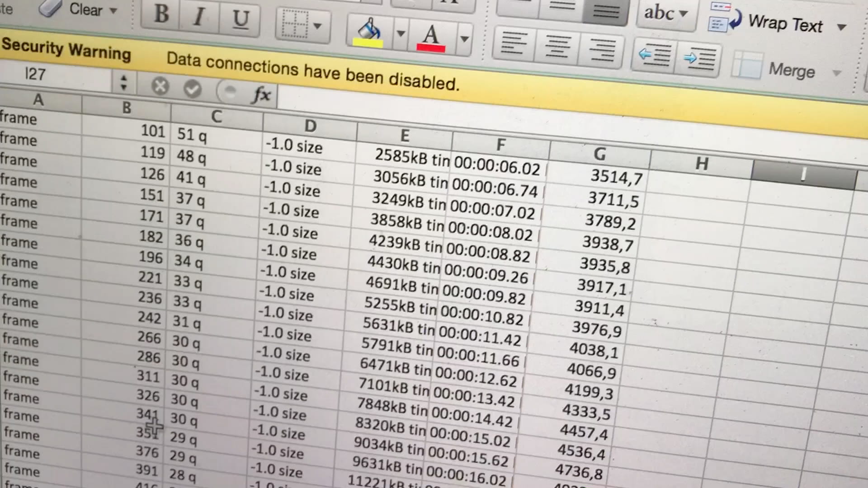Open the borders dropdown arrow

(318, 26)
